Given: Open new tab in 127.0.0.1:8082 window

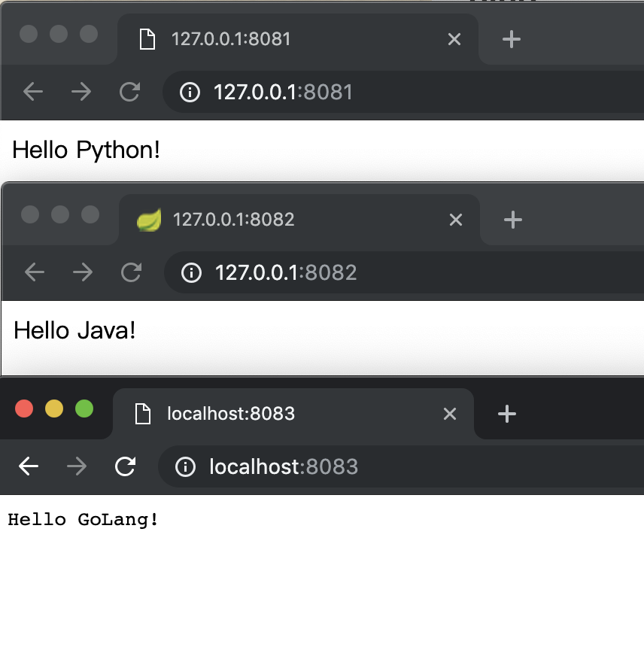Looking at the screenshot, I should 512,220.
